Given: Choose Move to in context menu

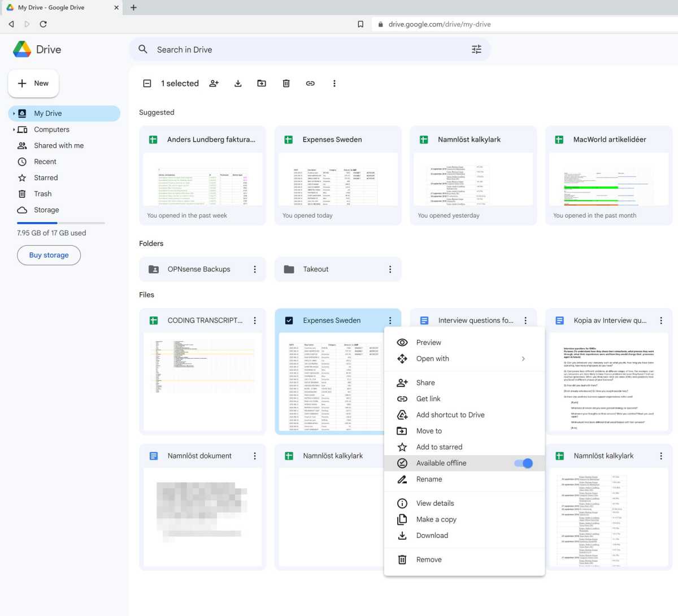Looking at the screenshot, I should [464, 431].
